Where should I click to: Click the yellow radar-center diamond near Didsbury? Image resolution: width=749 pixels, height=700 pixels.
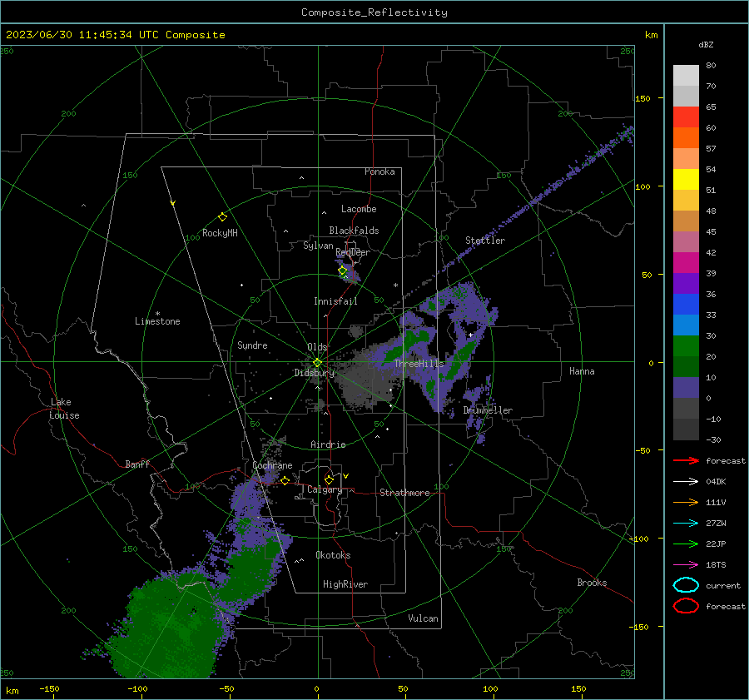(x=317, y=363)
